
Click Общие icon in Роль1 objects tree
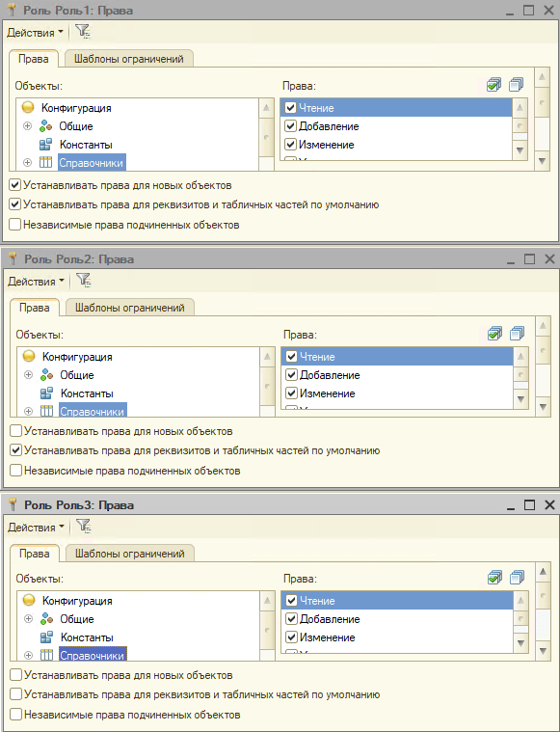[x=45, y=126]
